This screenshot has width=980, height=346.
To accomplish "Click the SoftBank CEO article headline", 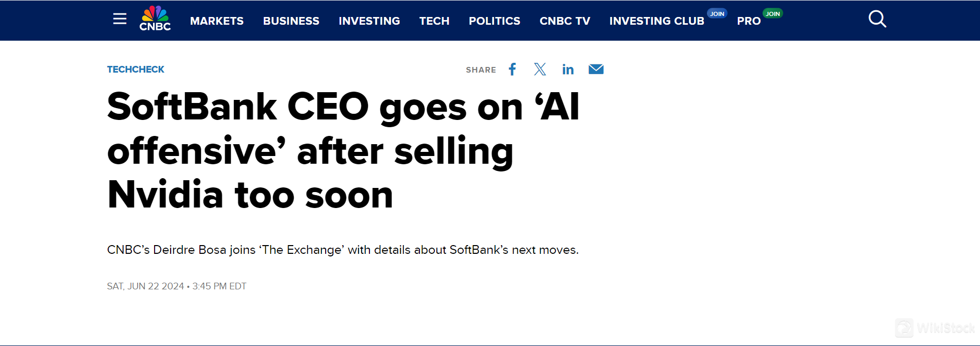I will (343, 150).
